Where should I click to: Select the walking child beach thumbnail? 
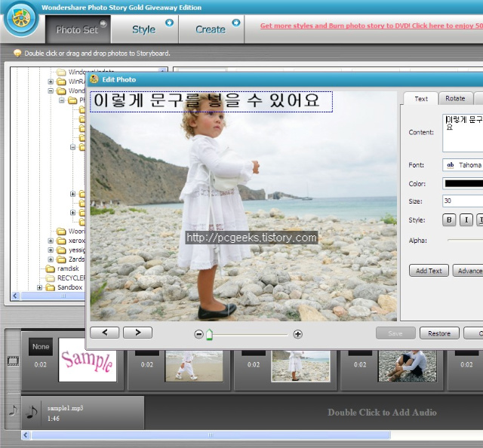[x=194, y=366]
